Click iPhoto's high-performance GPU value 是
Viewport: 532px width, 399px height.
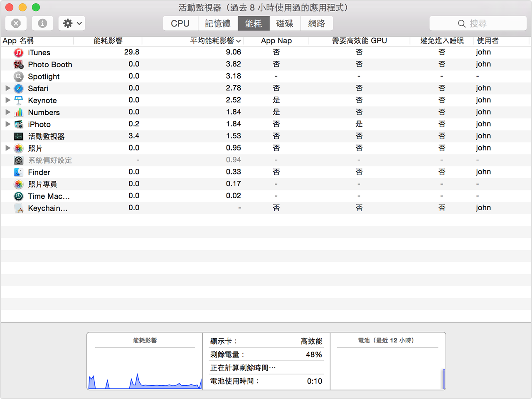click(x=359, y=124)
